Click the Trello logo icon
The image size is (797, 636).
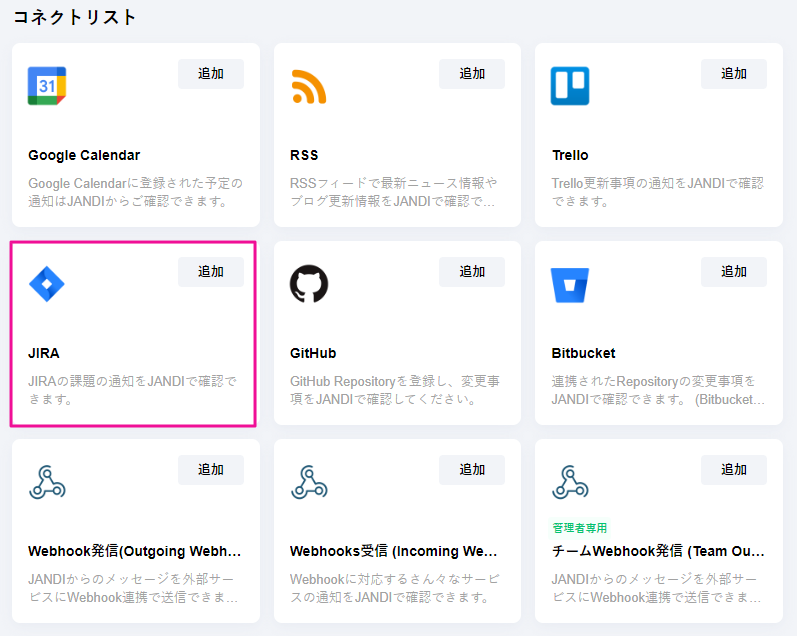pos(570,86)
